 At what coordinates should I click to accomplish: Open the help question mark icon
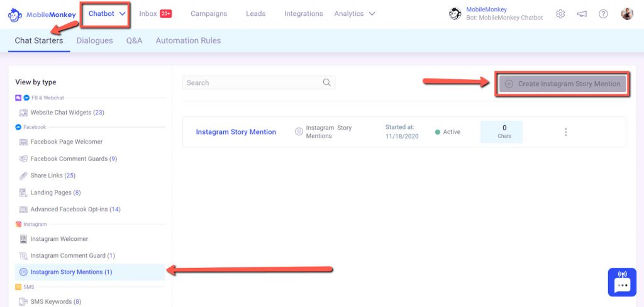point(603,14)
